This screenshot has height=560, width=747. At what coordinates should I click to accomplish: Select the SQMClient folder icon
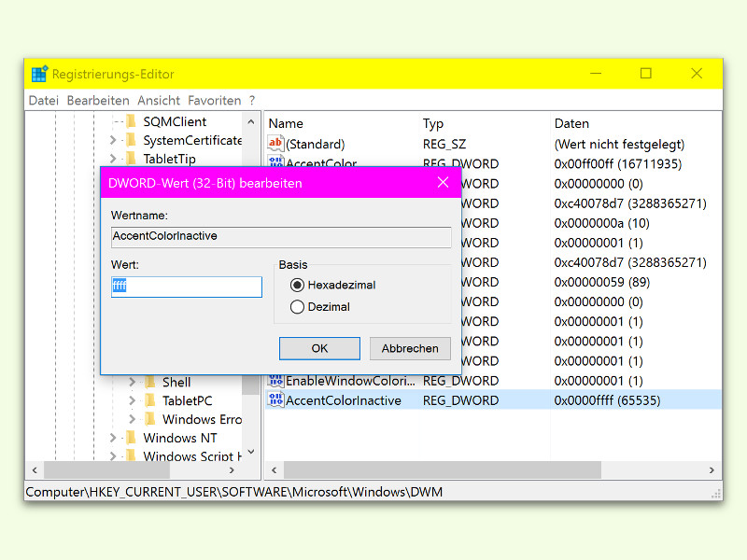[131, 121]
